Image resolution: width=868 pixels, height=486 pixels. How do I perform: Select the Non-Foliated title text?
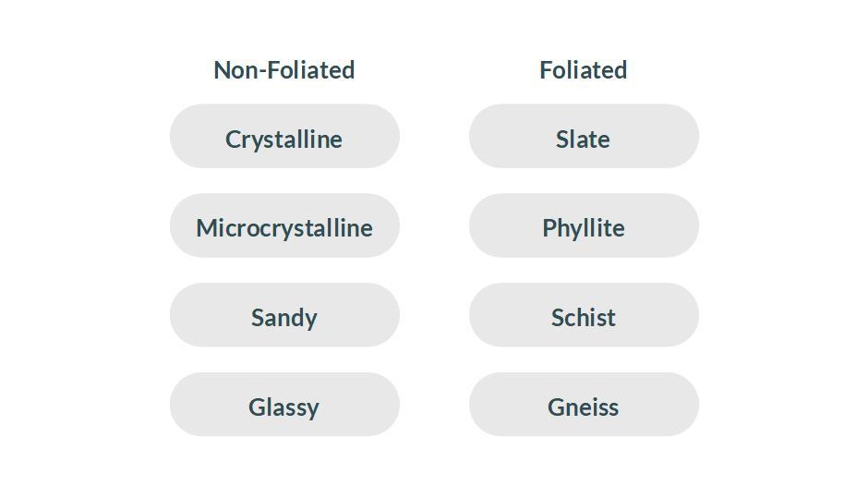point(284,70)
